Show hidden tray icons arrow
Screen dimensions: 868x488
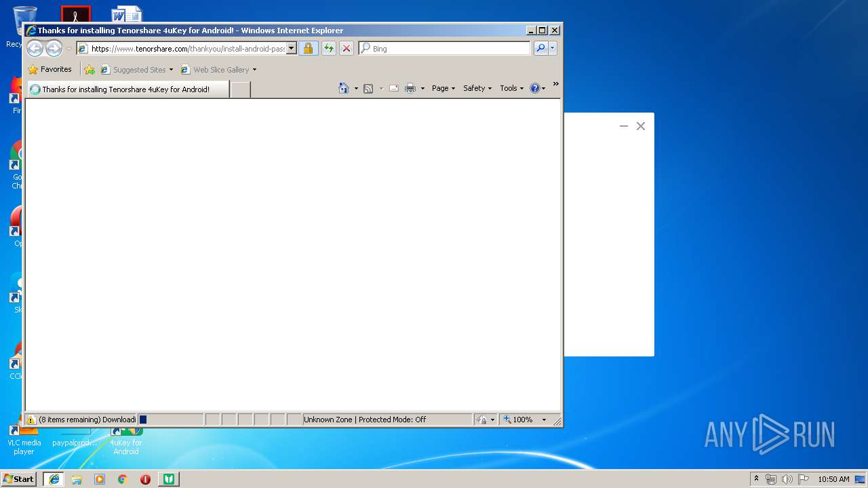(x=756, y=479)
